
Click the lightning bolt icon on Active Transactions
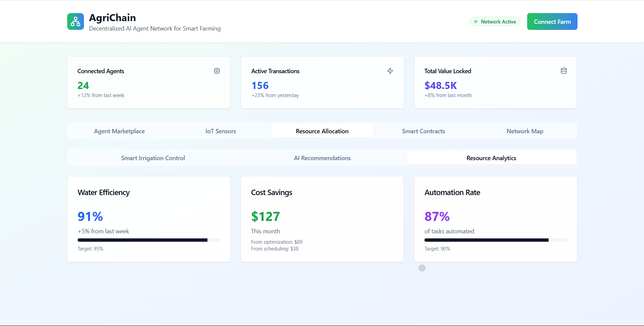[x=390, y=71]
